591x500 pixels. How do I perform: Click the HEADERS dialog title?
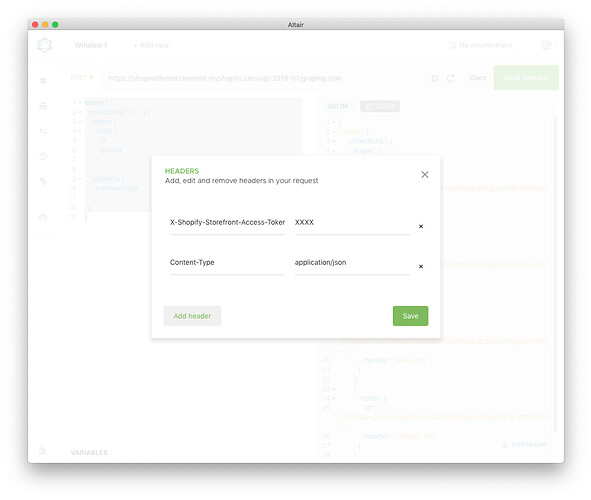click(x=182, y=171)
